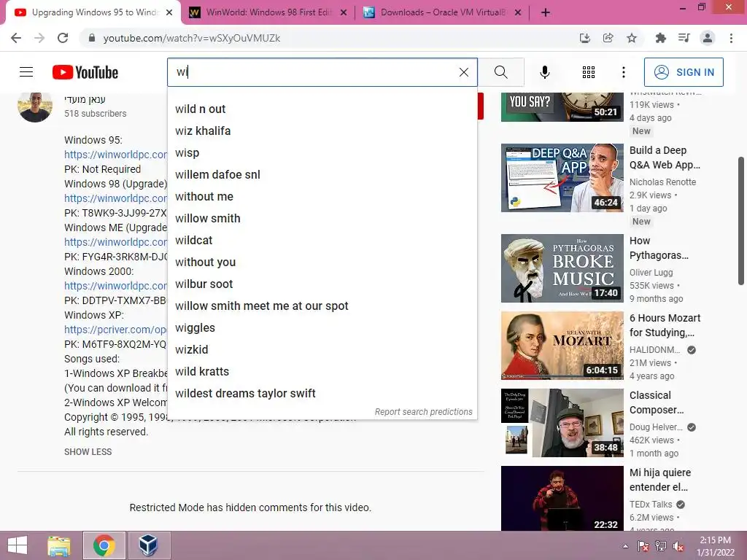Click the install app icon in address bar
The image size is (747, 560).
pos(584,38)
